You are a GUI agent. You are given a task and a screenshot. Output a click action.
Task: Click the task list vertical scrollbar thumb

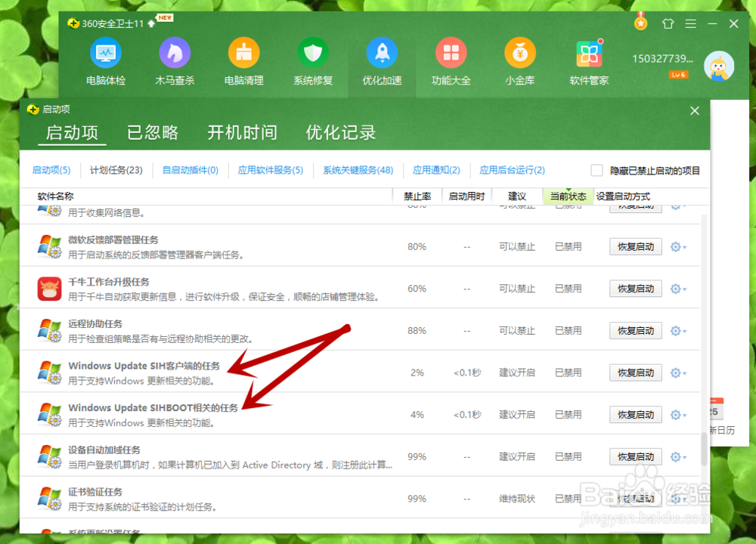coord(703,449)
